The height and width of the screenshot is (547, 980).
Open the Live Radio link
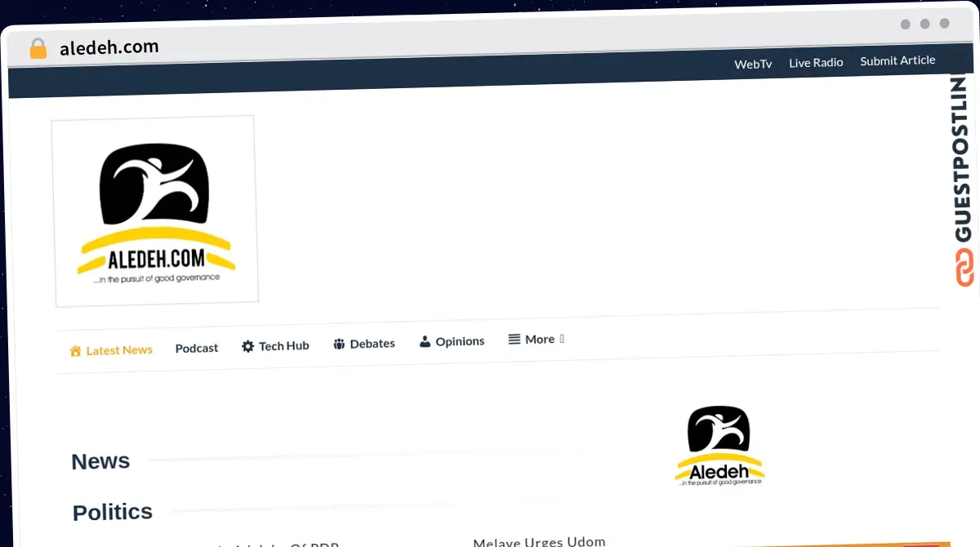[x=816, y=62]
